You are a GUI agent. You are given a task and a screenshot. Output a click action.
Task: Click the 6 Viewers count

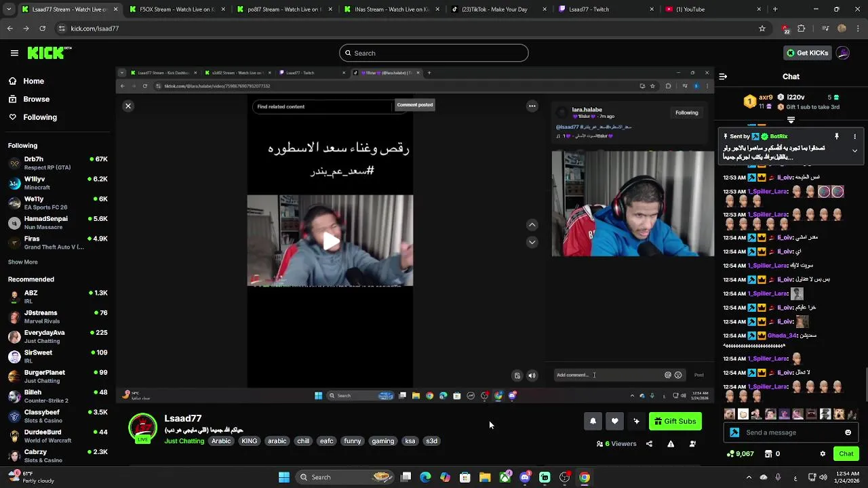616,444
